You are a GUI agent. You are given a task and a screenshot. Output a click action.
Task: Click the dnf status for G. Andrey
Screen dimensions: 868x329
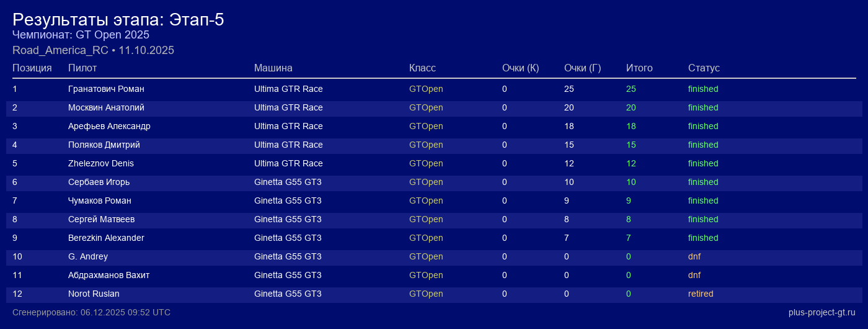pos(694,256)
